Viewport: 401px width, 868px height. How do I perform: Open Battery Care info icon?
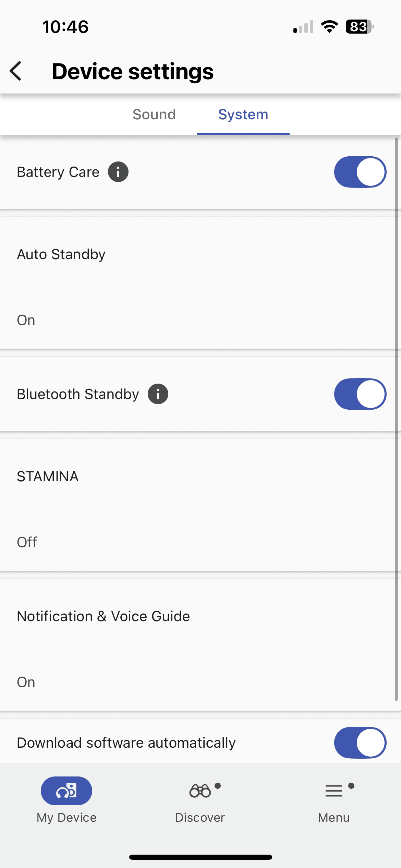118,172
